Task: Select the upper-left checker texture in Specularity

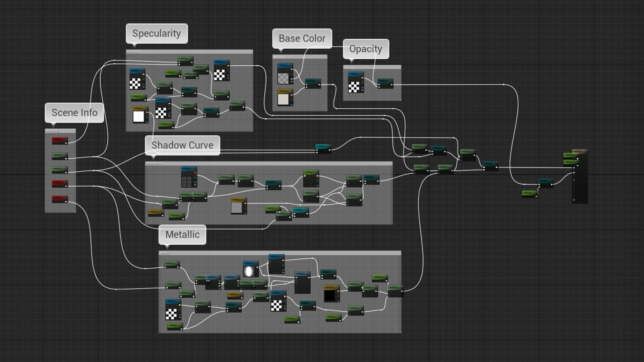Action: point(137,79)
